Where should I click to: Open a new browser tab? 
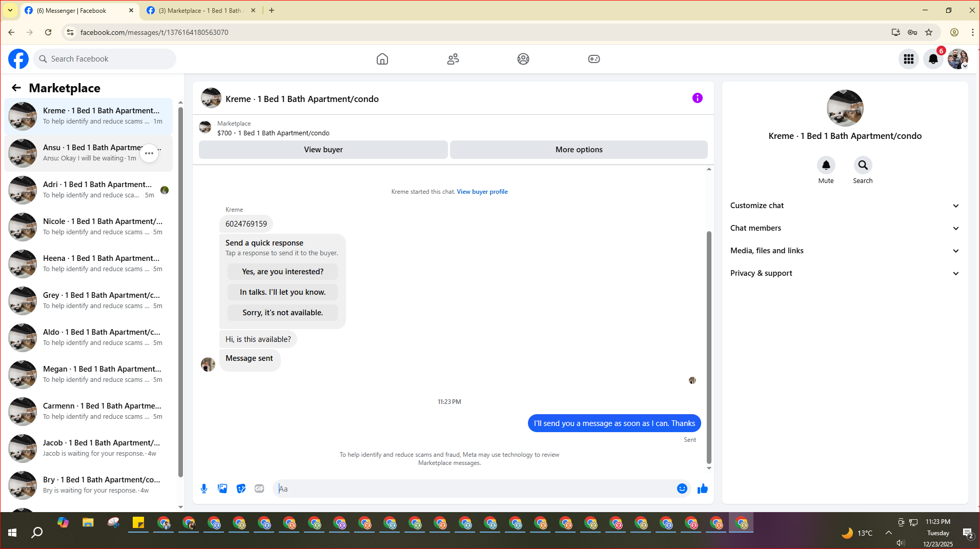[272, 10]
